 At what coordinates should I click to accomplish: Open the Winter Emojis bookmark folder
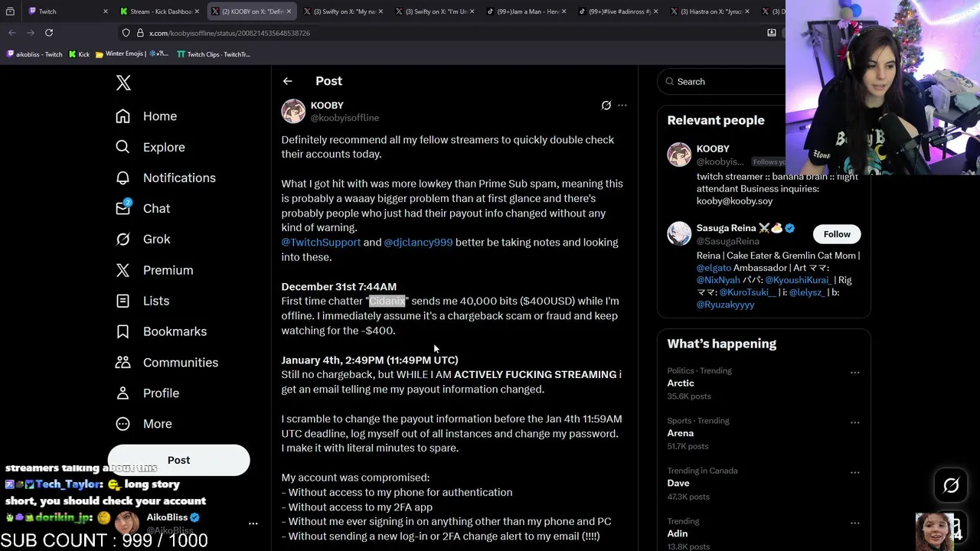(x=132, y=54)
